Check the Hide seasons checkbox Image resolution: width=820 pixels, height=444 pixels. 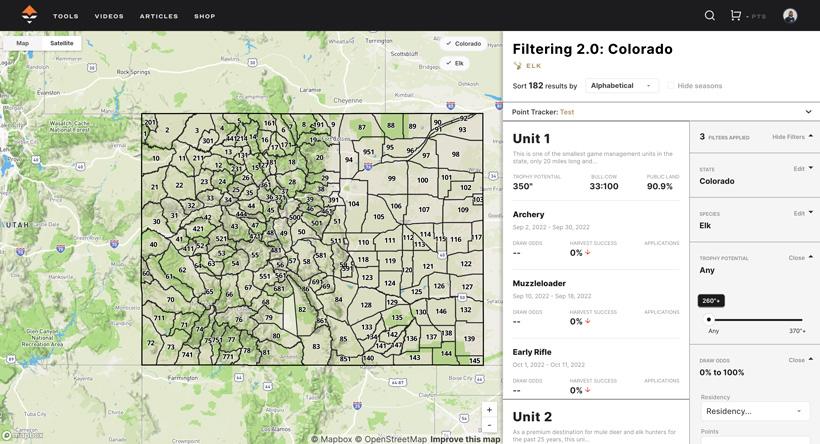pyautogui.click(x=671, y=86)
